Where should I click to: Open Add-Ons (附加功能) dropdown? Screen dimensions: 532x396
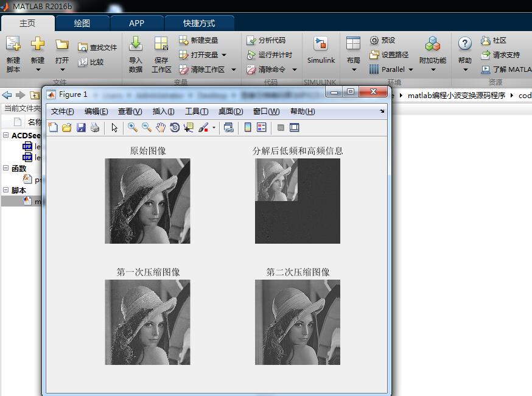point(433,69)
